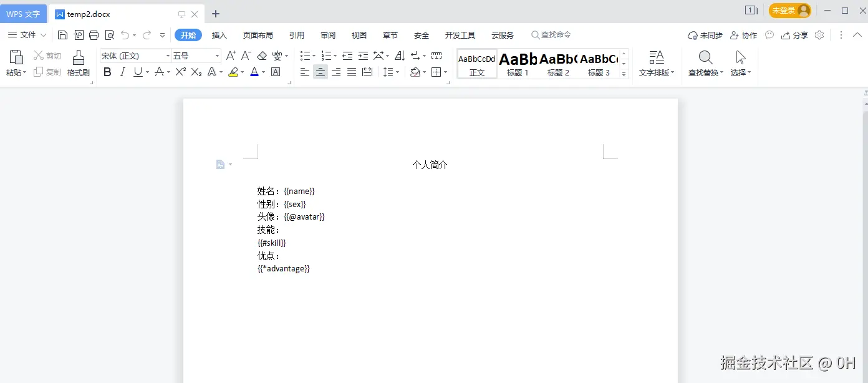Click the Select (选择) cursor icon

click(x=741, y=58)
